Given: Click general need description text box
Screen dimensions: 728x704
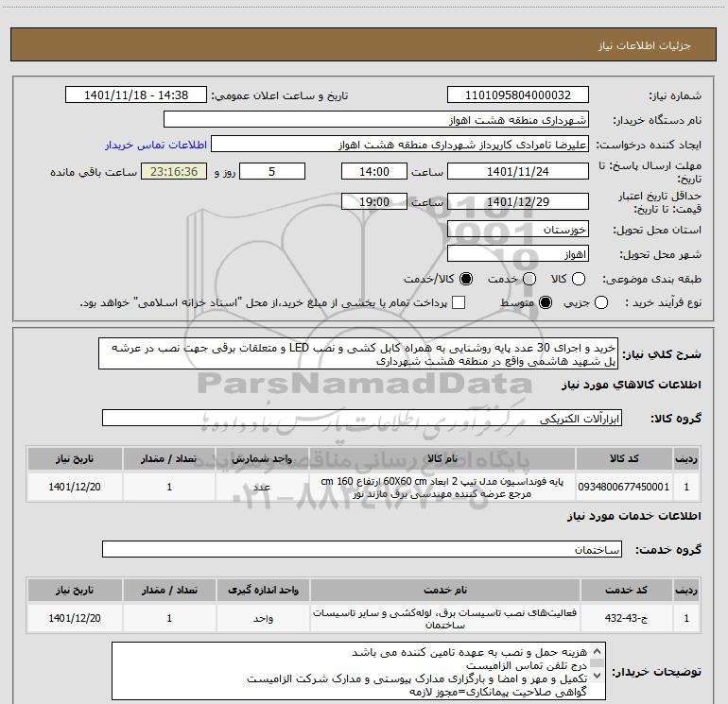Looking at the screenshot, I should point(358,353).
